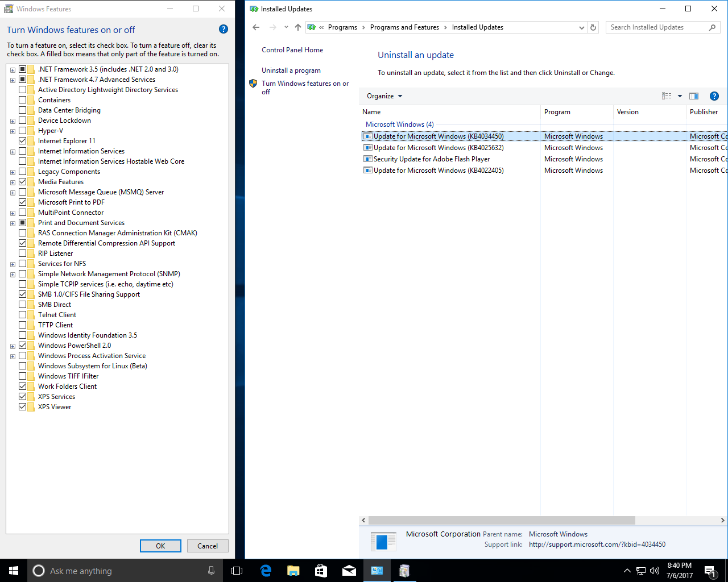Open the view options dropdown arrow
The image size is (728, 582).
680,96
